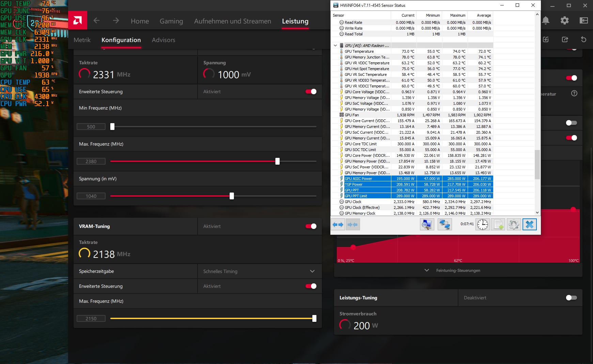593x364 pixels.
Task: Go back with the left arrow in Radeon Software
Action: (x=97, y=21)
